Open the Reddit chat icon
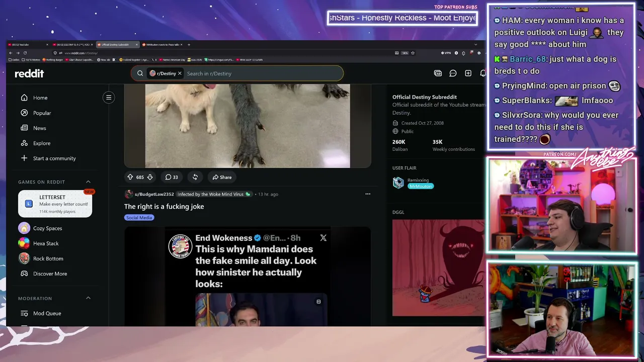Image resolution: width=644 pixels, height=362 pixels. coord(453,73)
